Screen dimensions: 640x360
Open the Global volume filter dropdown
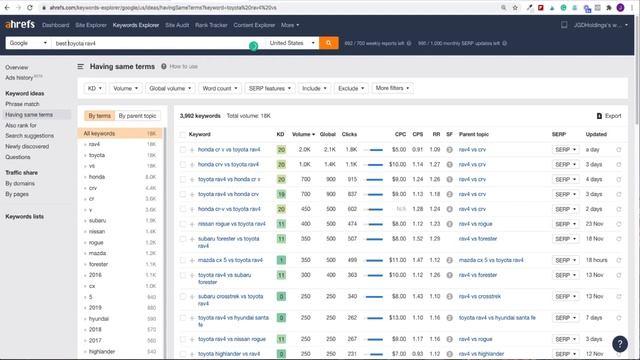170,88
